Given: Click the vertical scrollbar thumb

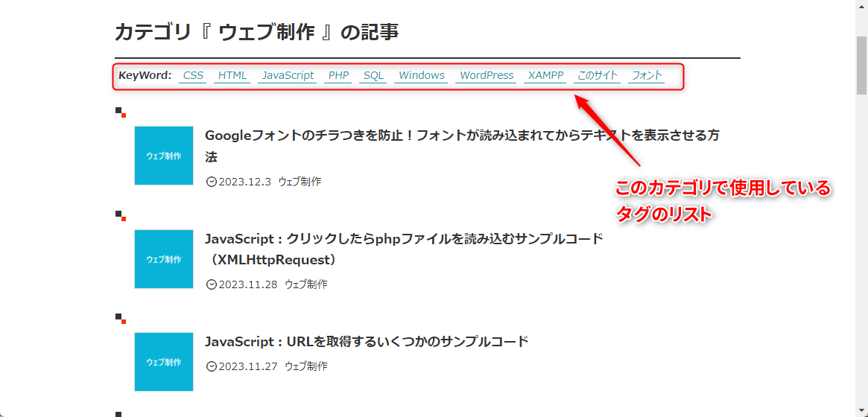Looking at the screenshot, I should pos(861,64).
